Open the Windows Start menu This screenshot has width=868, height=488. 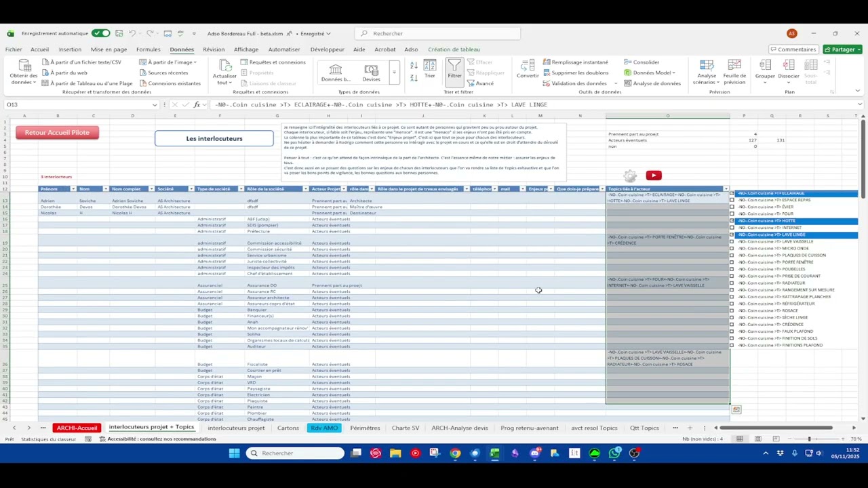click(234, 453)
